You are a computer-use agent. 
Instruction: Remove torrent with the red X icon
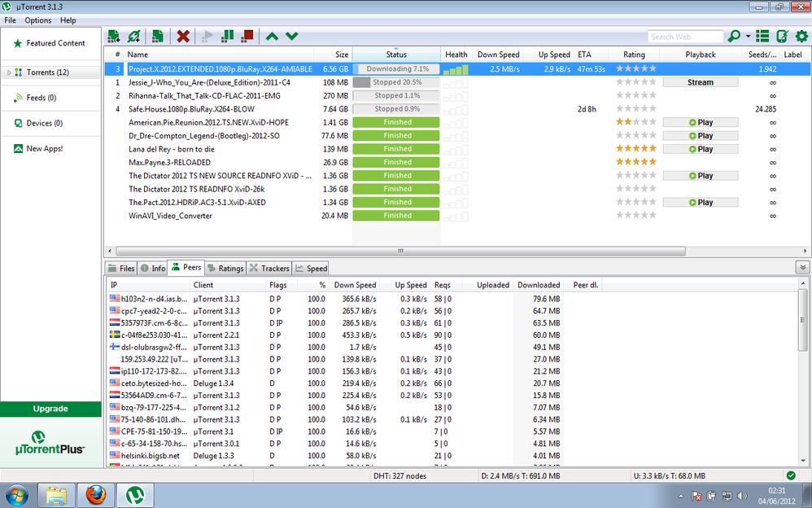click(x=183, y=37)
